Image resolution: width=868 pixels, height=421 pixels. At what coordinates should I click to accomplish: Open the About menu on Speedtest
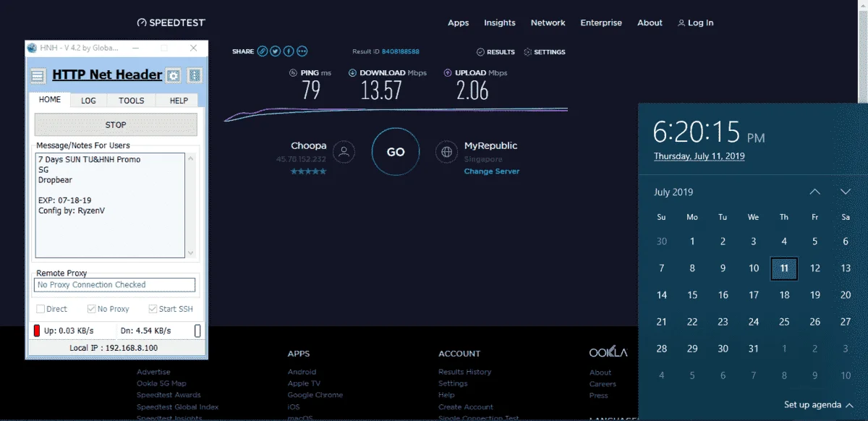pyautogui.click(x=650, y=22)
